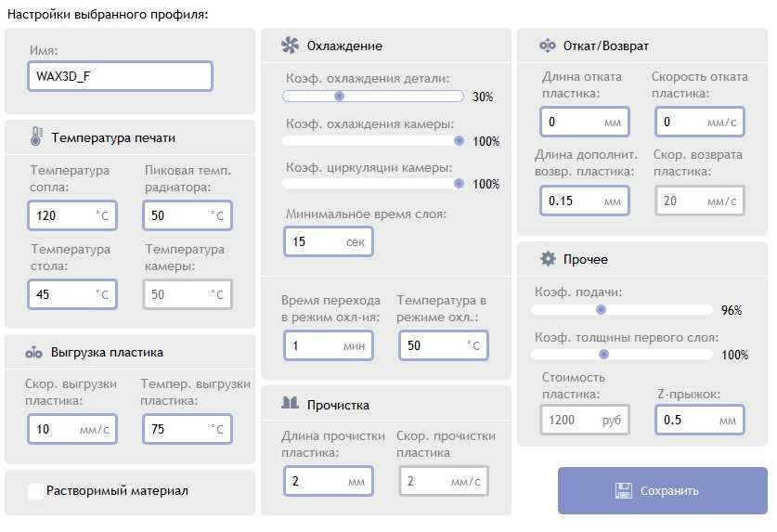777x532 pixels.
Task: Focus the Имя profile name field
Action: click(x=121, y=76)
